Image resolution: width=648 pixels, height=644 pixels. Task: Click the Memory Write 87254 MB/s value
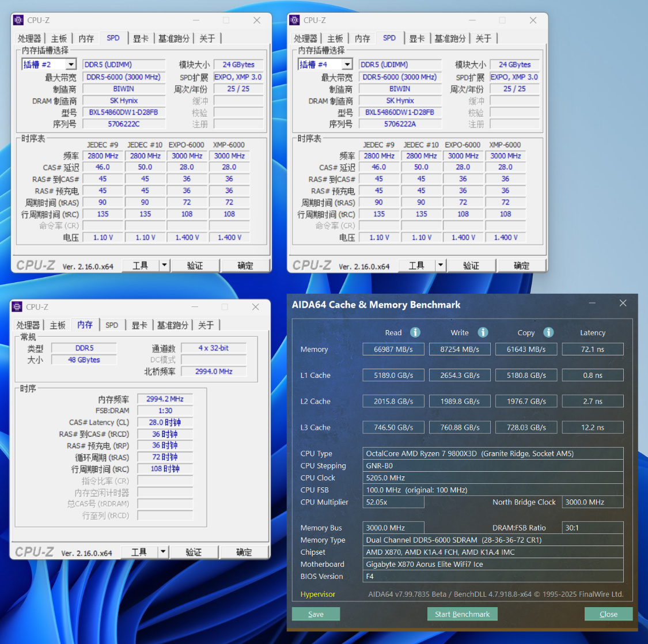[460, 349]
